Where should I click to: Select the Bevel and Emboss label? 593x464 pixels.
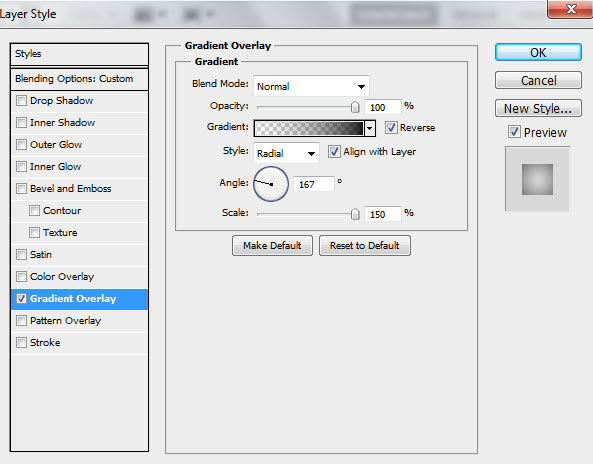70,188
